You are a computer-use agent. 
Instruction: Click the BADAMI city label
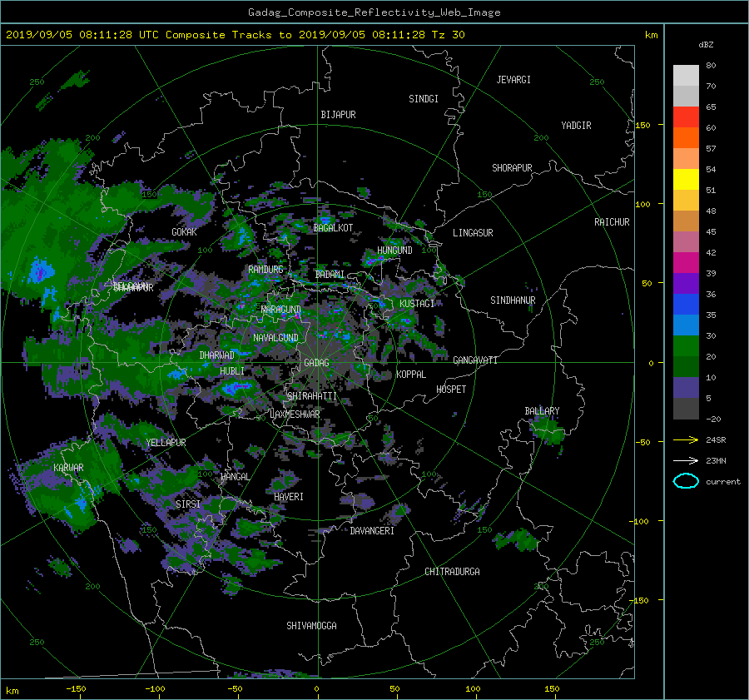coord(330,275)
